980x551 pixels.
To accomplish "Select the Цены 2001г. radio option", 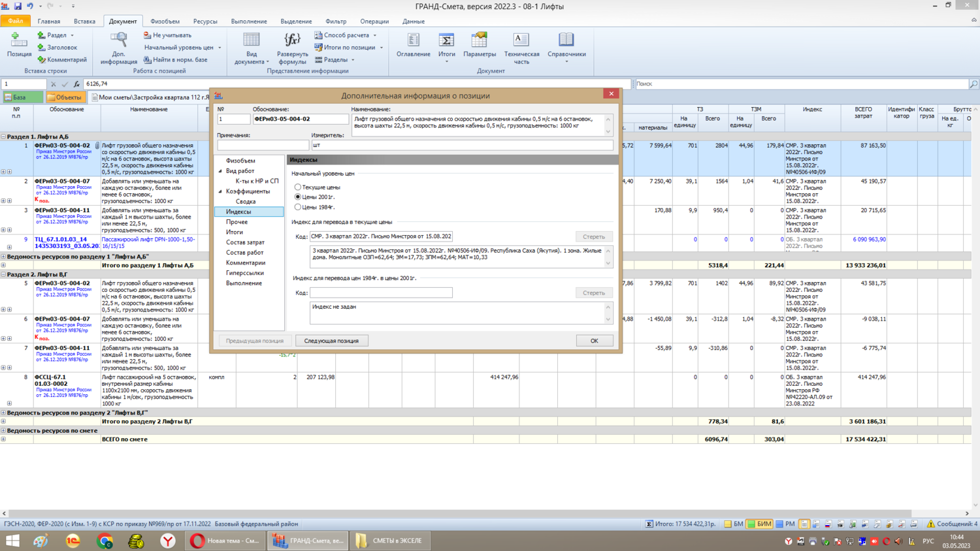I will (298, 197).
